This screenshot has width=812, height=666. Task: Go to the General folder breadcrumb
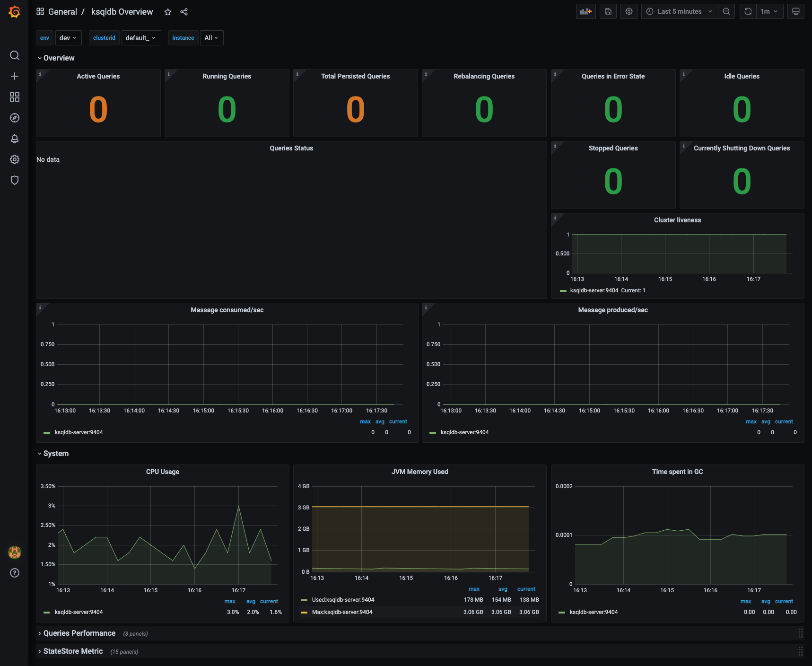click(x=62, y=12)
